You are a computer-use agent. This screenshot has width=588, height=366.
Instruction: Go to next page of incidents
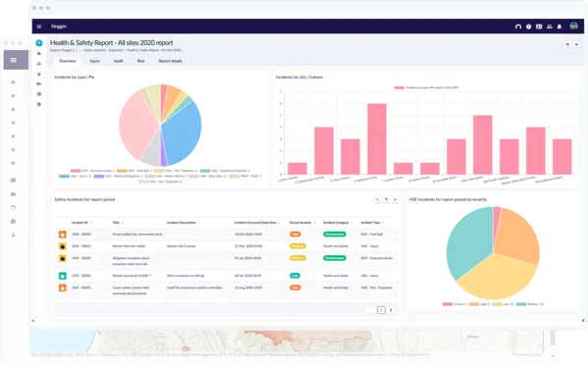(x=391, y=310)
